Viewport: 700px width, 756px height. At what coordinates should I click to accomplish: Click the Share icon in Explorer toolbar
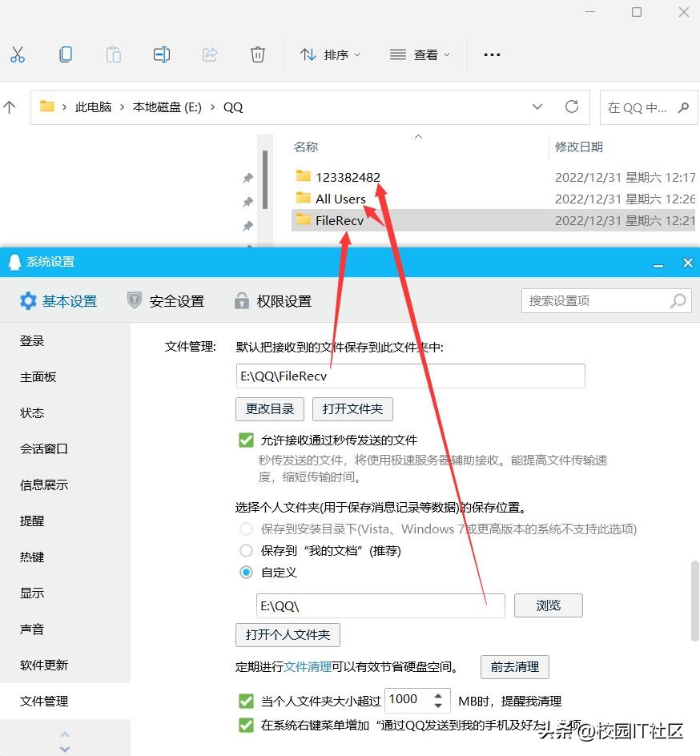[x=209, y=54]
